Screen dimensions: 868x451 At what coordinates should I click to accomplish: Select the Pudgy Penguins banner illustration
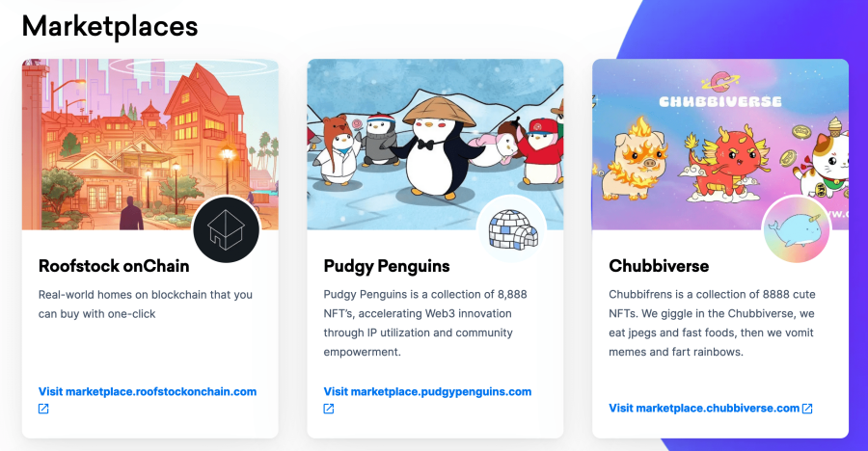click(x=435, y=145)
